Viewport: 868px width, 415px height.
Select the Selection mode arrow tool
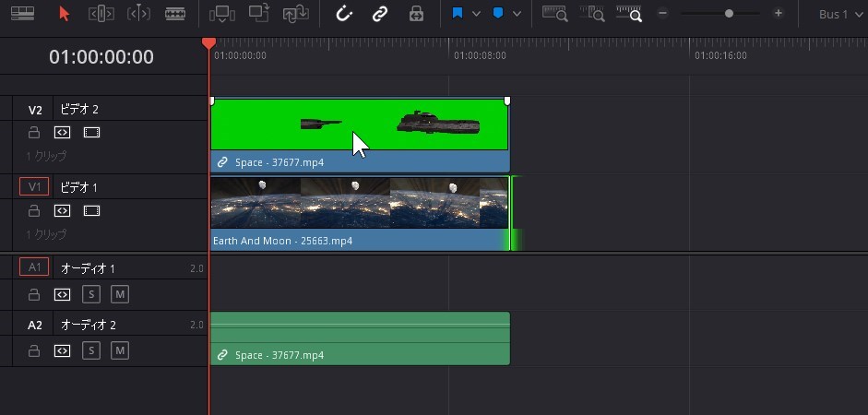(x=65, y=14)
